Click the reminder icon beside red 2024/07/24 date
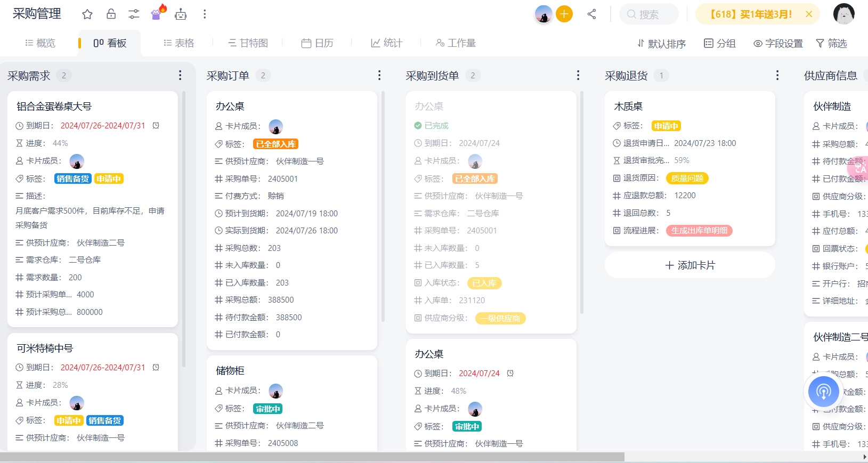 pyautogui.click(x=510, y=373)
